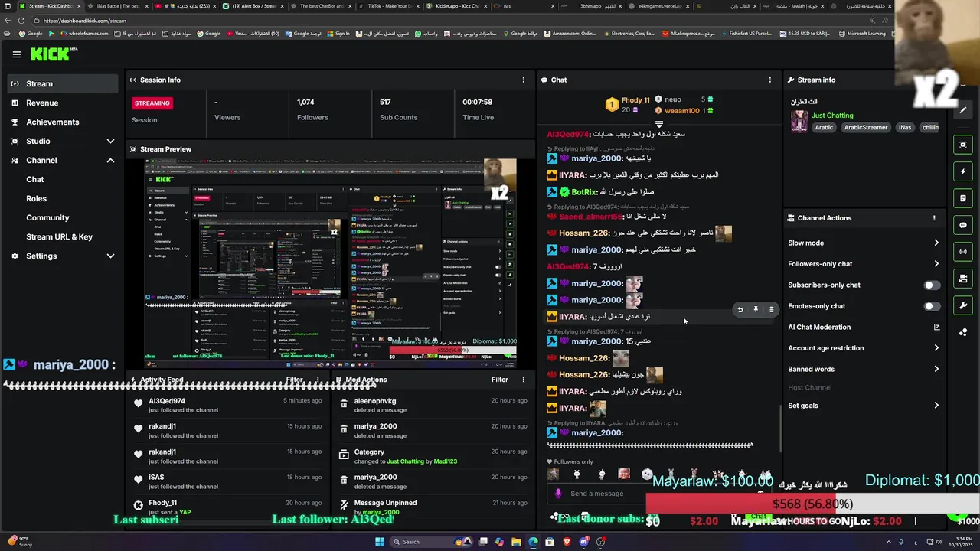Click the purple emote icon in message box
The height and width of the screenshot is (551, 980).
558,494
